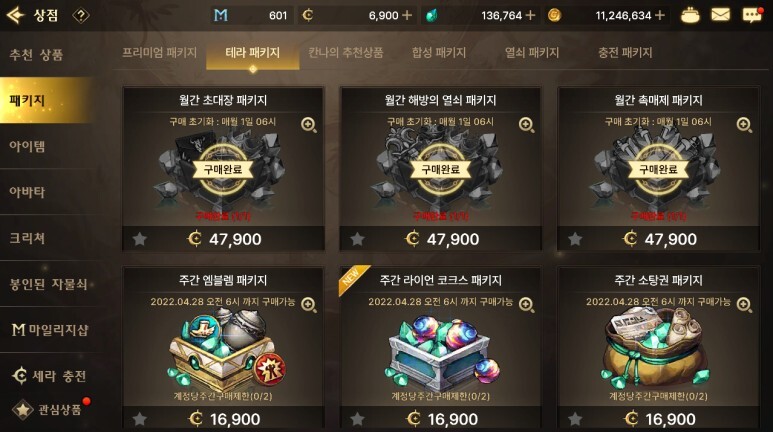This screenshot has height=432, width=773.
Task: Open the shop help question-mark icon
Action: coord(81,15)
